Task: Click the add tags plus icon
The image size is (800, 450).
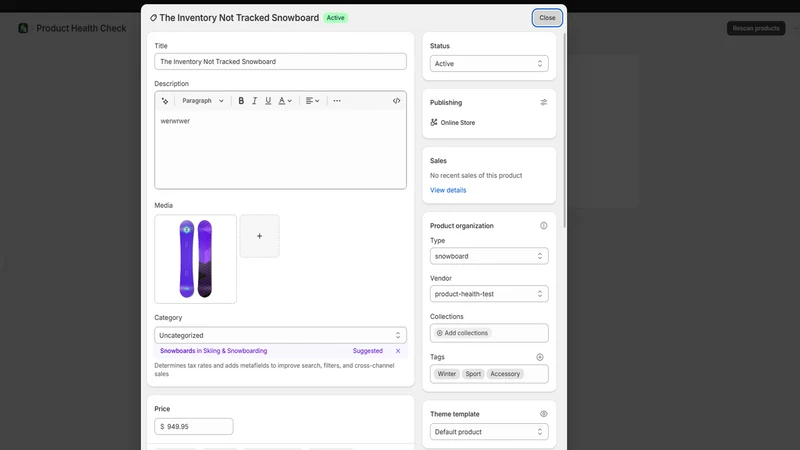Action: pos(540,357)
